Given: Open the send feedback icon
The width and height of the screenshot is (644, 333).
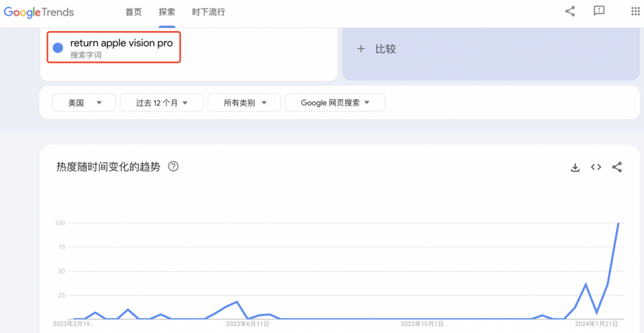Looking at the screenshot, I should 599,11.
